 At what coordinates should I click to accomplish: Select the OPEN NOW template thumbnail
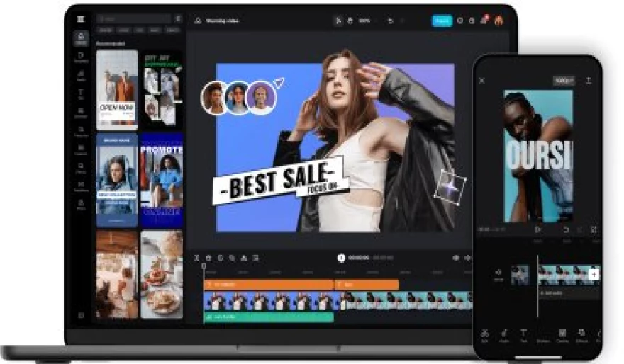[x=117, y=90]
